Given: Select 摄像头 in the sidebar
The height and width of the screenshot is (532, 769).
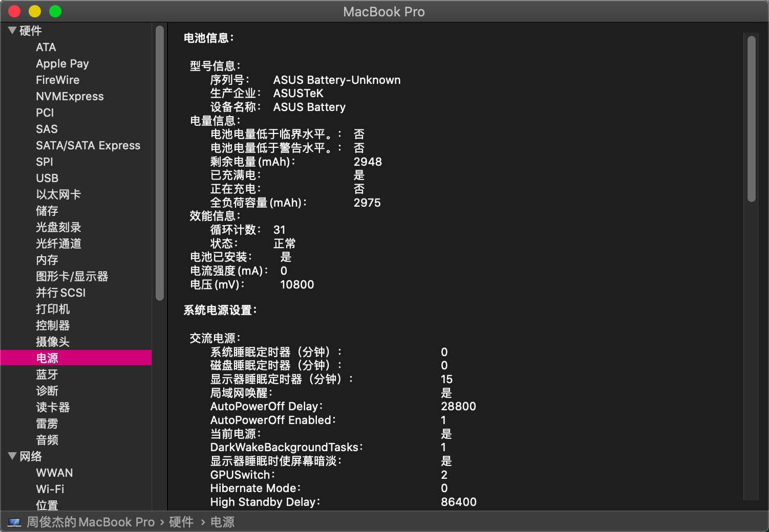Looking at the screenshot, I should click(x=53, y=342).
